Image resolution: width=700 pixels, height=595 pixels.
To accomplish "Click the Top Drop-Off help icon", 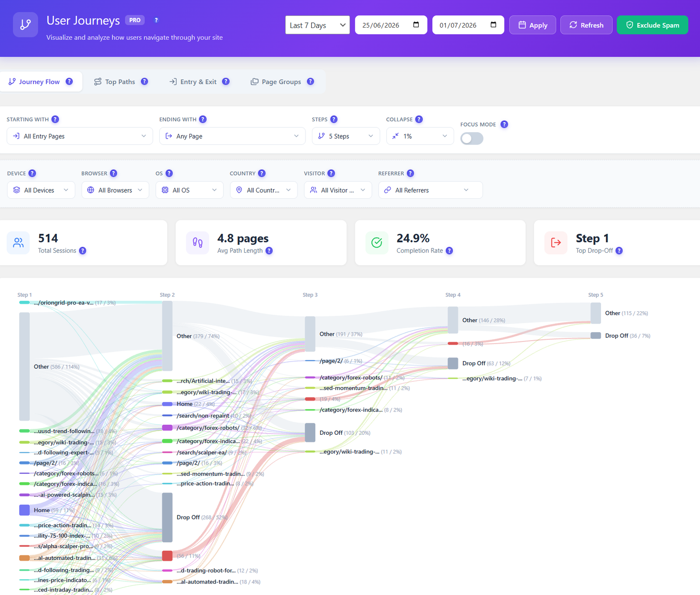I will coord(619,251).
